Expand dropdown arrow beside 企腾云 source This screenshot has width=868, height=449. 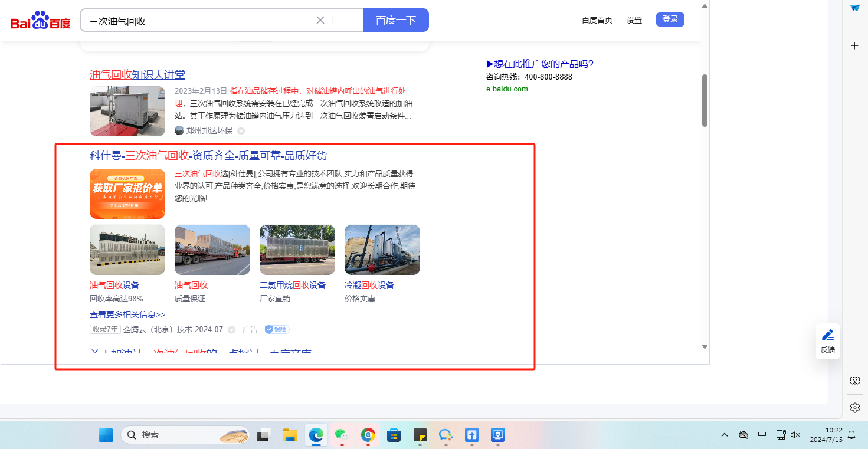click(x=232, y=330)
